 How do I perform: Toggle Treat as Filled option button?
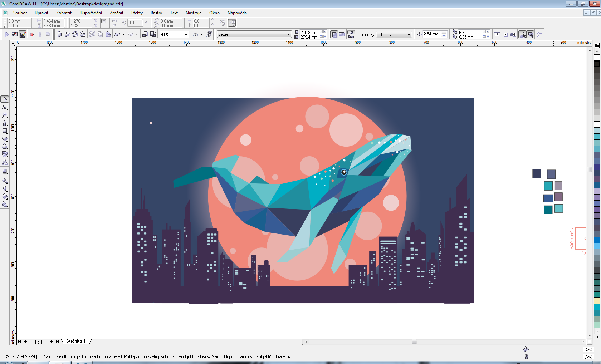coord(530,34)
